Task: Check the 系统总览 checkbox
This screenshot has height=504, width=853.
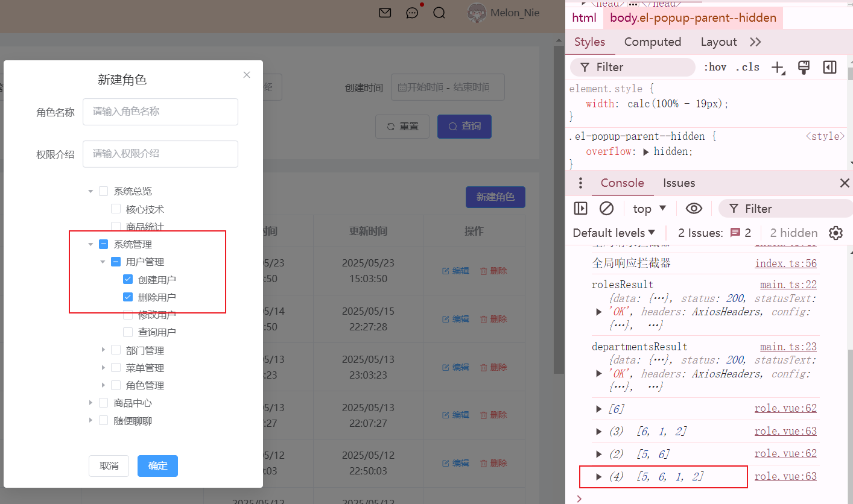Action: 103,191
